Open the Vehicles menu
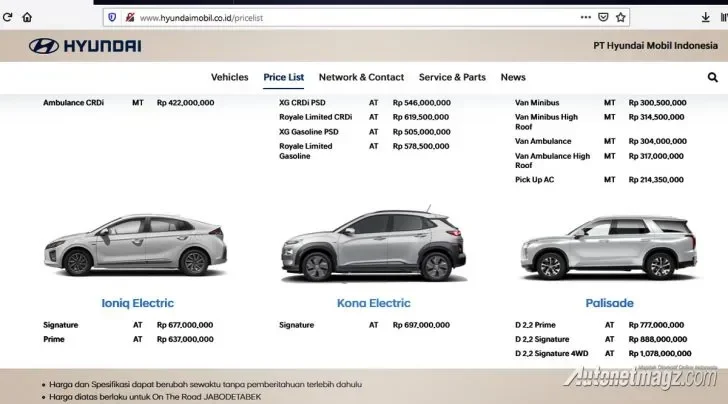The height and width of the screenshot is (404, 728). [229, 77]
